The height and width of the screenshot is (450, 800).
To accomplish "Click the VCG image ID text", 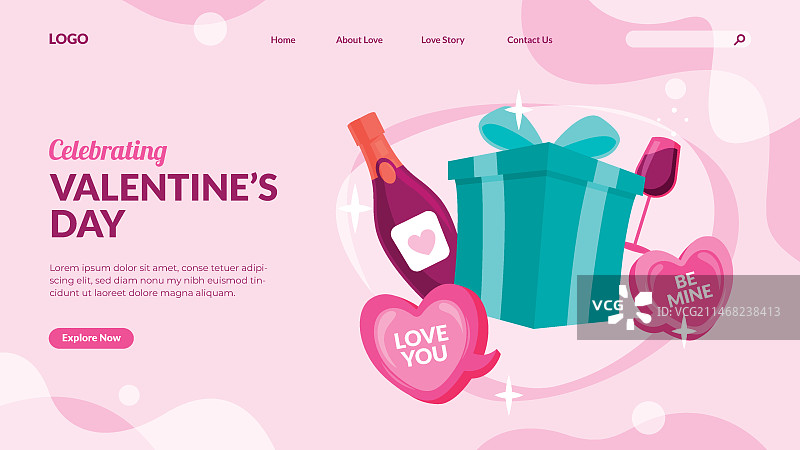I will (718, 312).
